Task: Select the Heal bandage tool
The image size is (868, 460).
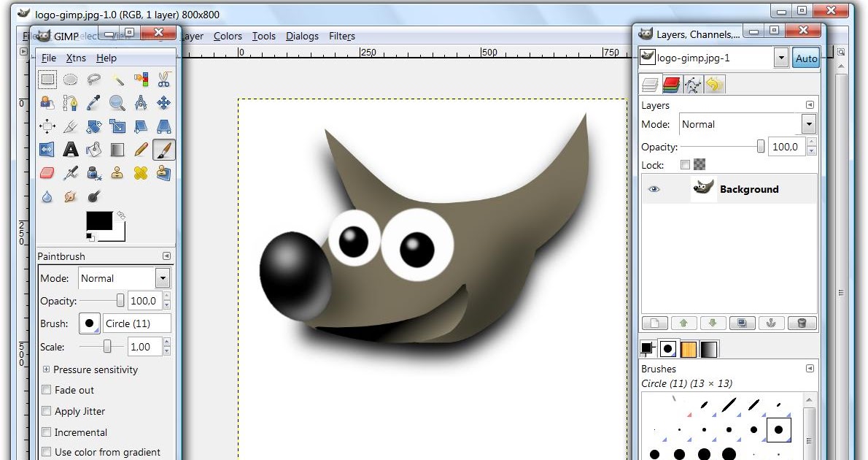Action: (x=141, y=173)
